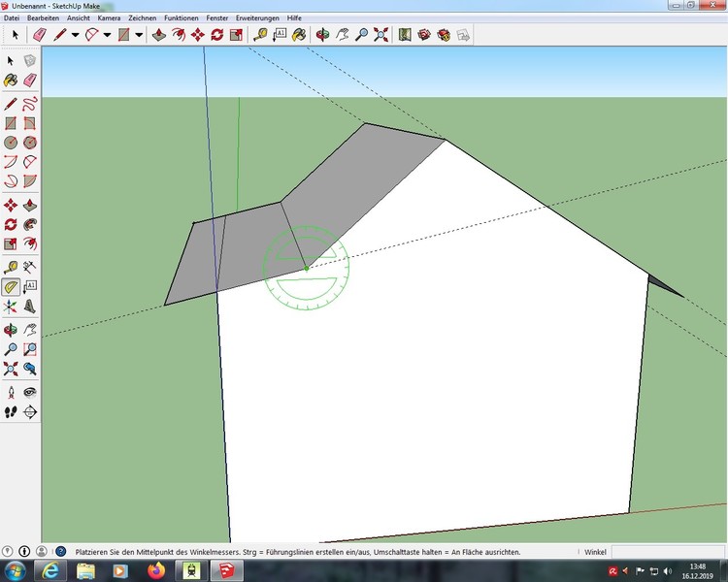Screen dimensions: 728x582
Task: Open the Kamera menu
Action: click(109, 18)
